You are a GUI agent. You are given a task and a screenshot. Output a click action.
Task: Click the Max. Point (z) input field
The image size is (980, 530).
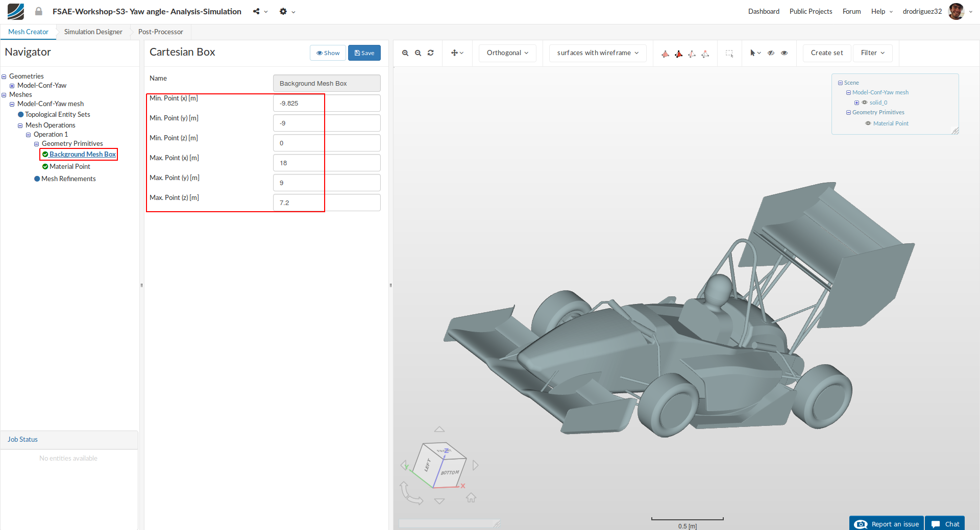(327, 203)
